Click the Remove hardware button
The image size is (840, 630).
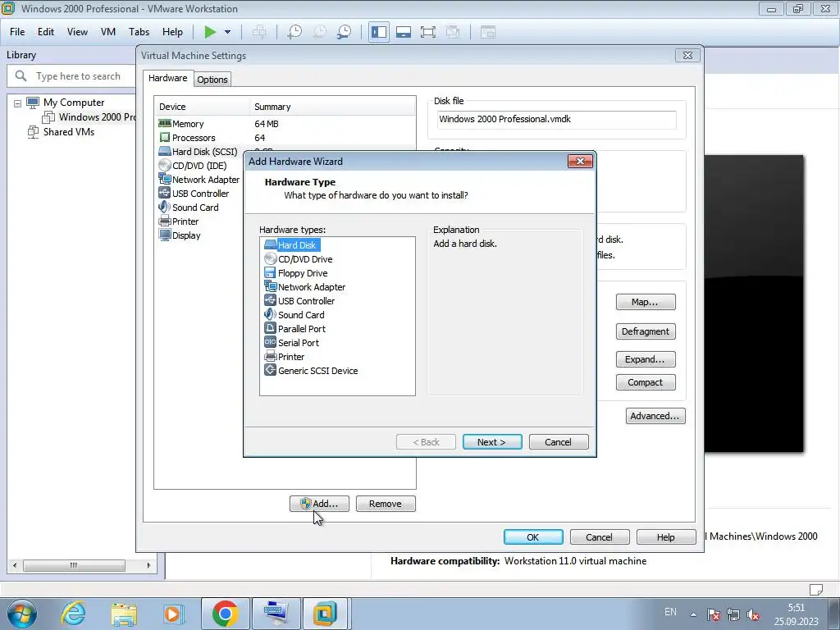(386, 504)
